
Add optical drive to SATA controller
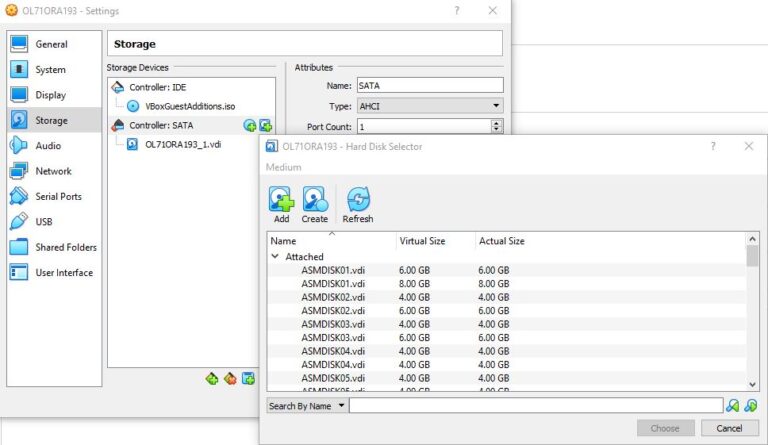[250, 126]
